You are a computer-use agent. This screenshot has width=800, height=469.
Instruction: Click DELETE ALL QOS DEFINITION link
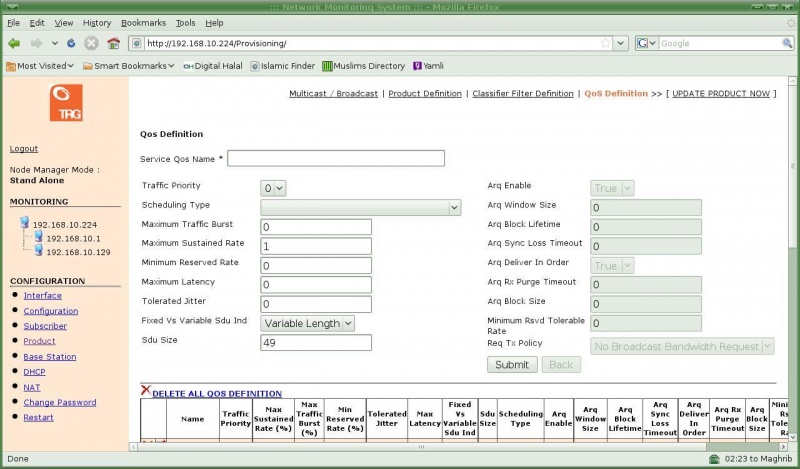coord(217,393)
